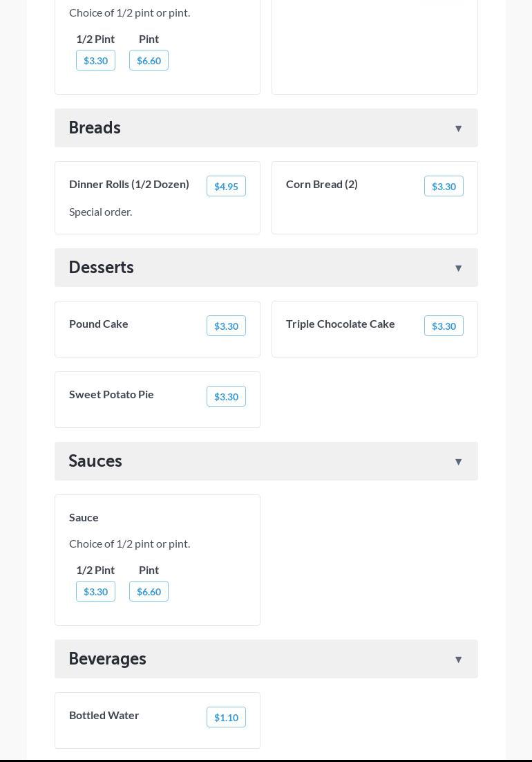Image resolution: width=532 pixels, height=762 pixels.
Task: Collapse the Breads section arrow
Action: [458, 129]
